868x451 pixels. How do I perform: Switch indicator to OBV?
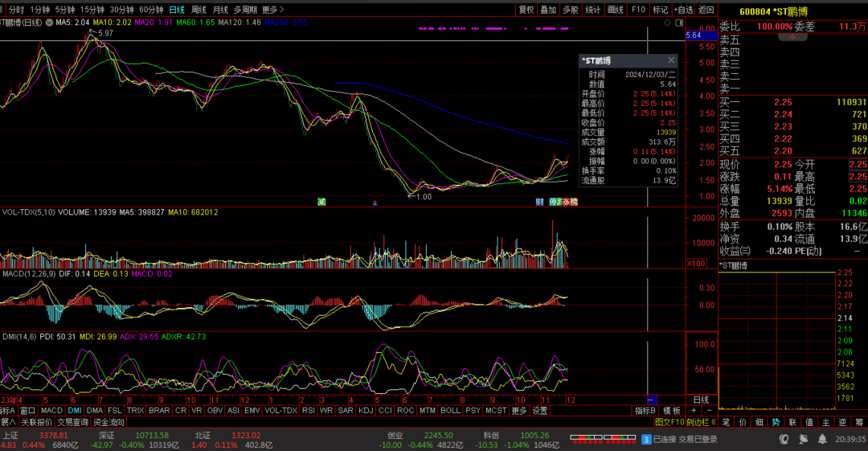pyautogui.click(x=215, y=411)
